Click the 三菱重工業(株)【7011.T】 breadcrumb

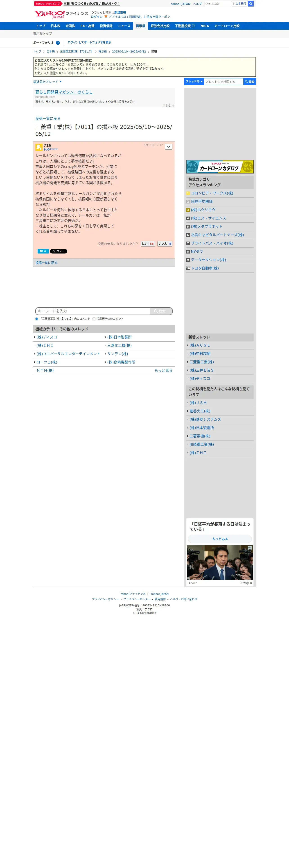[76, 52]
